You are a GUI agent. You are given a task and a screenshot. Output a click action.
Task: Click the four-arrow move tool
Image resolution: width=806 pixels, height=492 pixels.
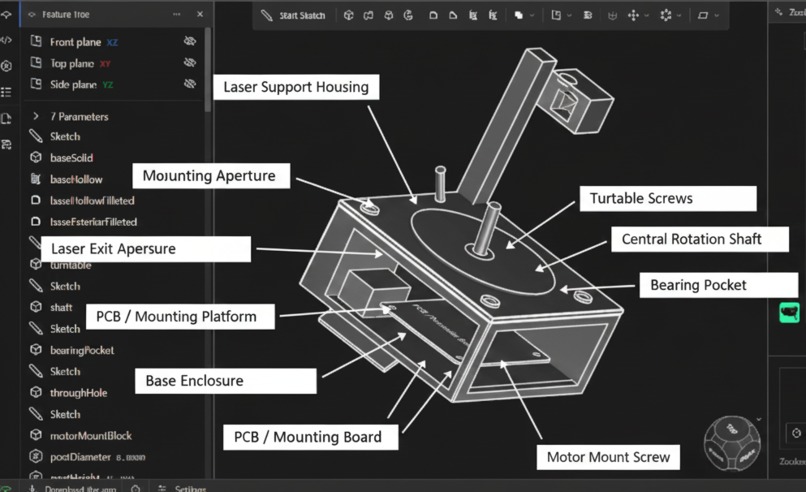[633, 15]
